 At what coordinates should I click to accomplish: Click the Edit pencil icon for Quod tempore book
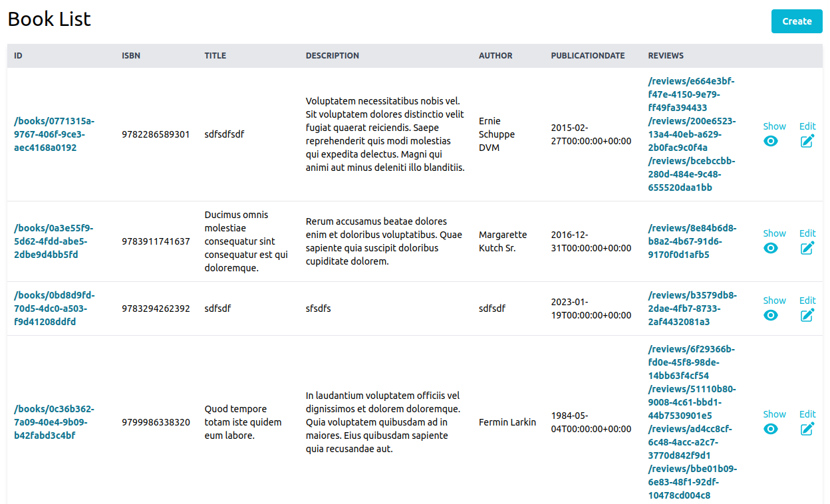click(807, 429)
